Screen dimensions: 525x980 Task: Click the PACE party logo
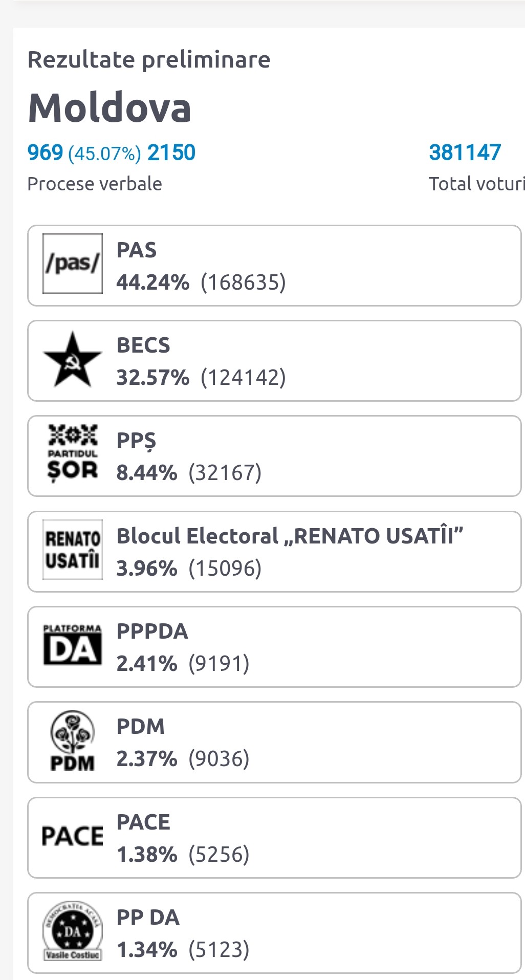[x=72, y=836]
